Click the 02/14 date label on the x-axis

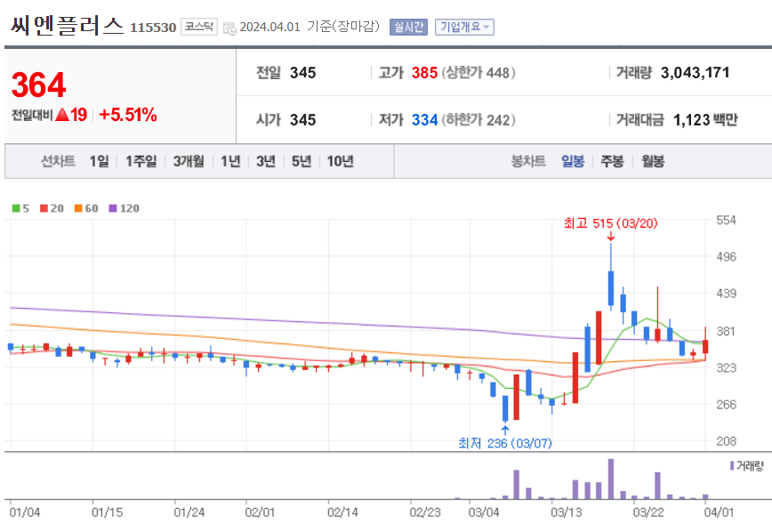(342, 512)
